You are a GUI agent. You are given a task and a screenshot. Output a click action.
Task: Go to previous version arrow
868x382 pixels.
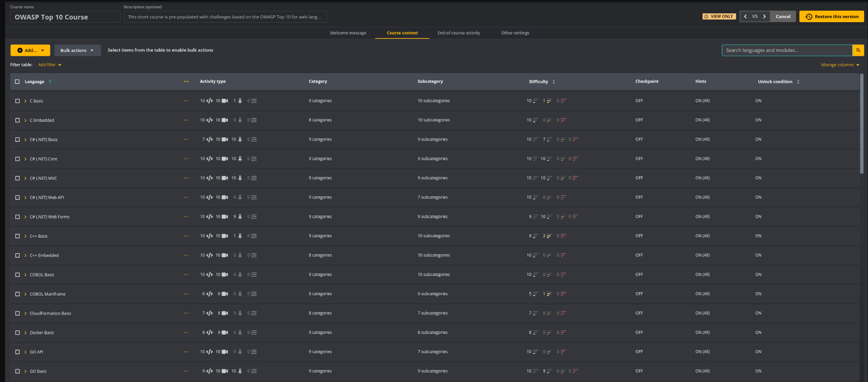[x=745, y=17]
